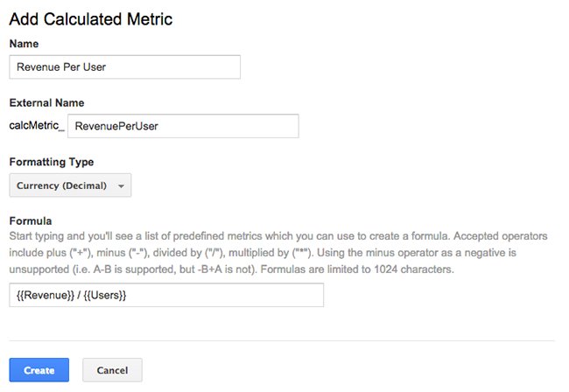The width and height of the screenshot is (569, 392).
Task: Focus the Name input field
Action: [125, 67]
